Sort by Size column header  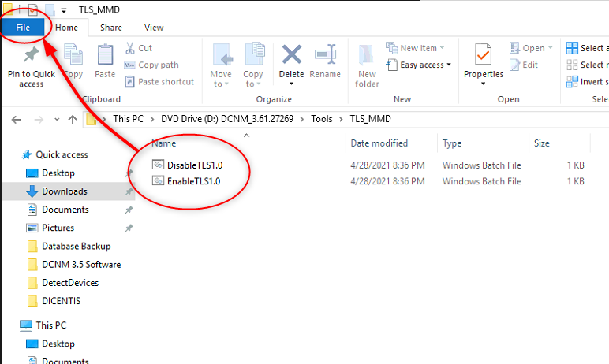coord(541,143)
